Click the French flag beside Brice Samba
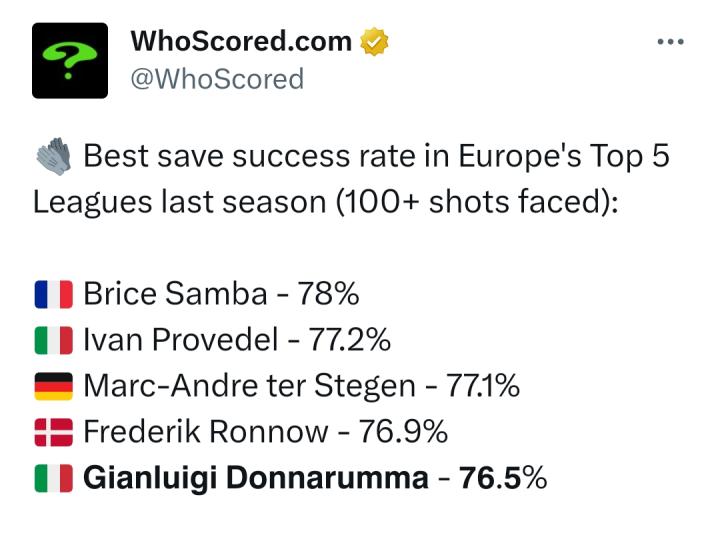720x535 pixels. [53, 294]
